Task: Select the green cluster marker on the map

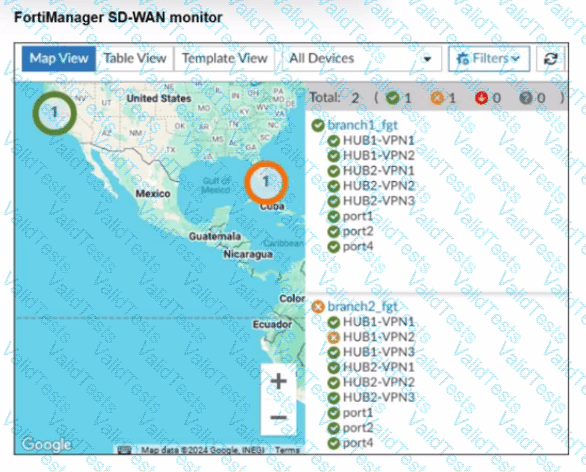Action: pos(55,112)
